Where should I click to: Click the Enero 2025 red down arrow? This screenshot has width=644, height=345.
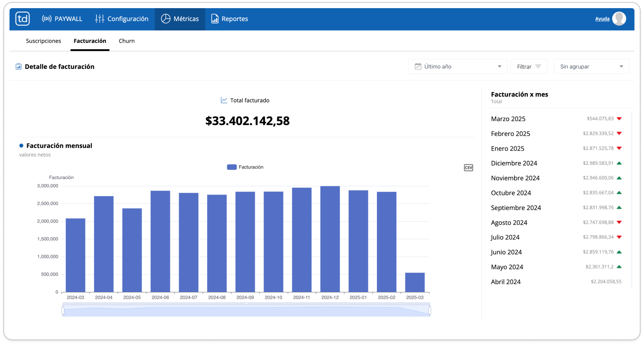[619, 148]
